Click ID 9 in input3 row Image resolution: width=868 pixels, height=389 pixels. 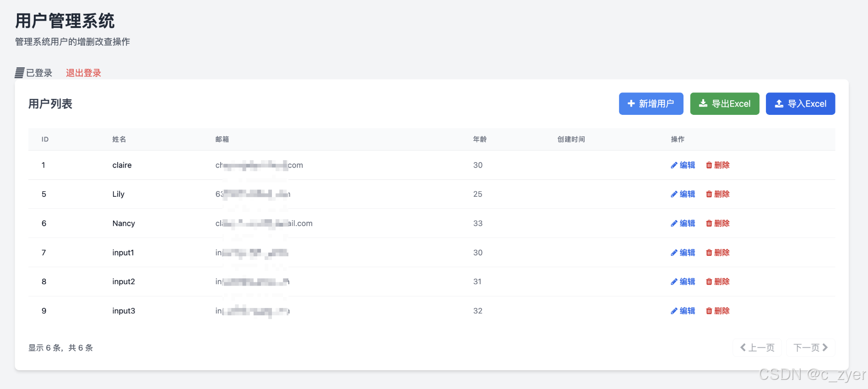click(x=43, y=311)
